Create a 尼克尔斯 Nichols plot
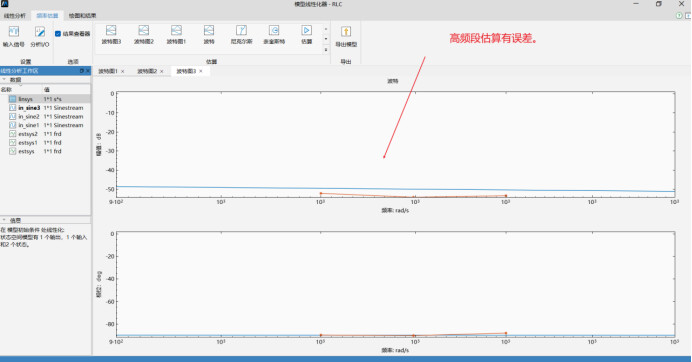The image size is (692, 362). click(x=241, y=34)
